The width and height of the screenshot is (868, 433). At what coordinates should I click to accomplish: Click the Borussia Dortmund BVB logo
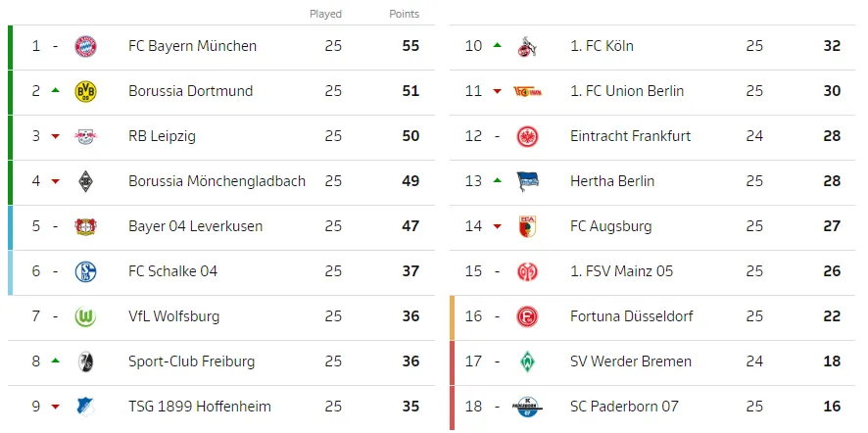(x=85, y=91)
